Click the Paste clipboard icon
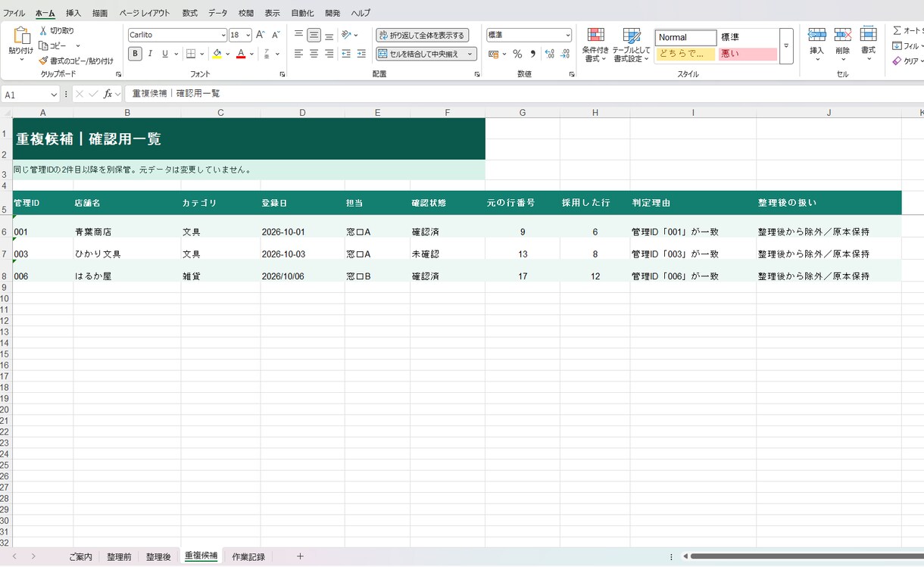The width and height of the screenshot is (924, 567). [x=21, y=35]
